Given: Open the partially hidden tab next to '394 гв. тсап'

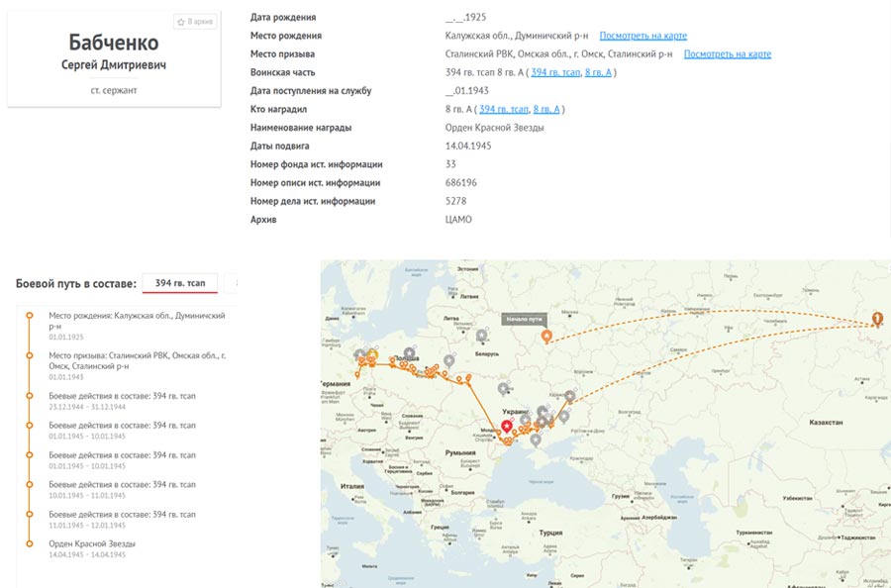Looking at the screenshot, I should click(231, 283).
